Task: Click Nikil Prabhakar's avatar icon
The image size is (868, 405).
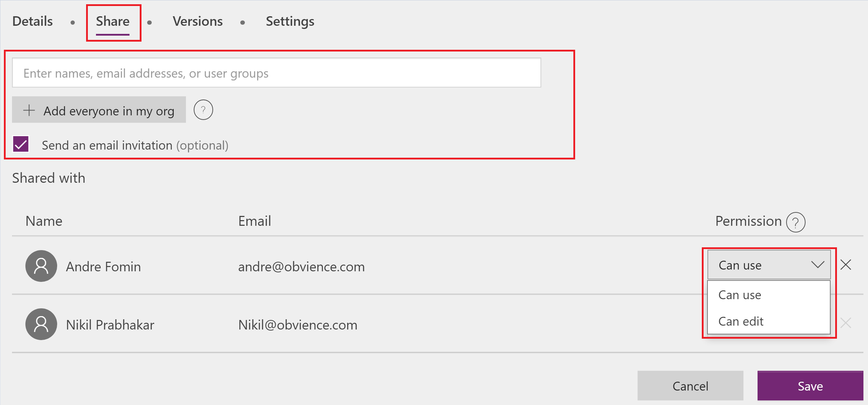Action: point(41,324)
